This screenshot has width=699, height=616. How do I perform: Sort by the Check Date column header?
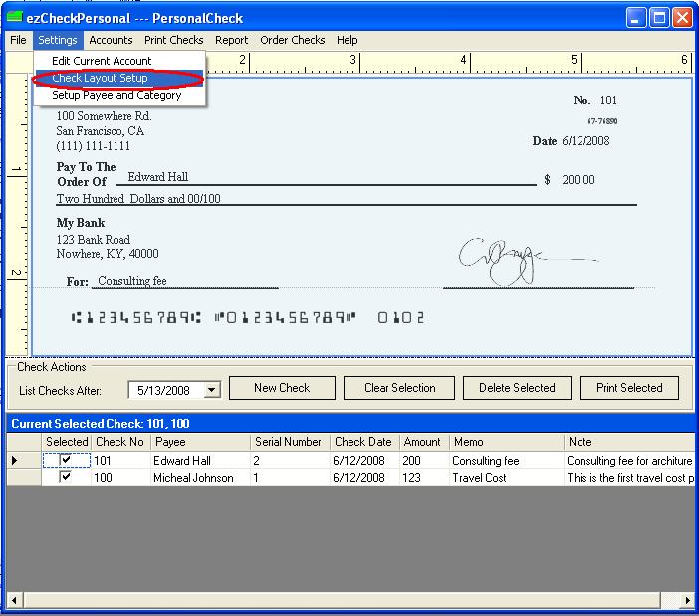coord(363,442)
